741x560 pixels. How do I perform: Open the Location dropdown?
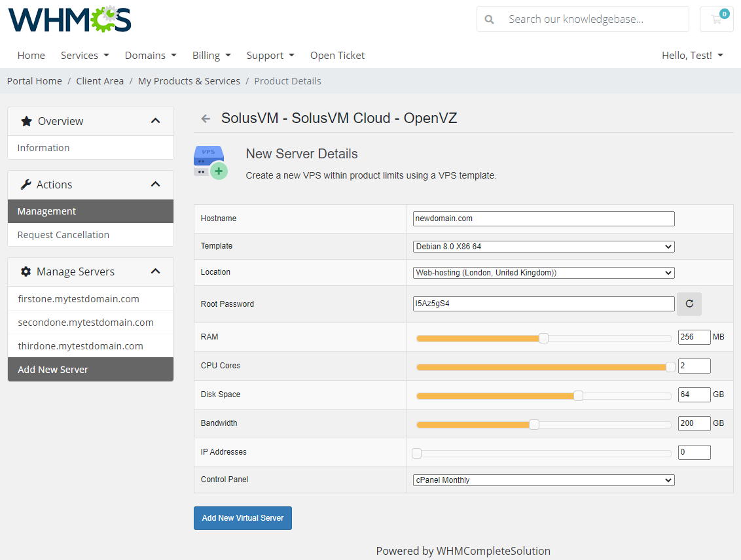(x=543, y=273)
